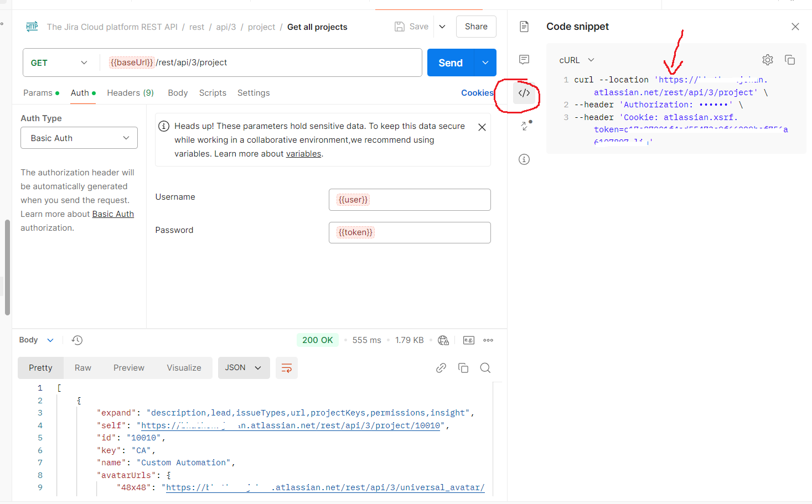The width and height of the screenshot is (812, 504).
Task: Click the Username input field
Action: pyautogui.click(x=410, y=199)
